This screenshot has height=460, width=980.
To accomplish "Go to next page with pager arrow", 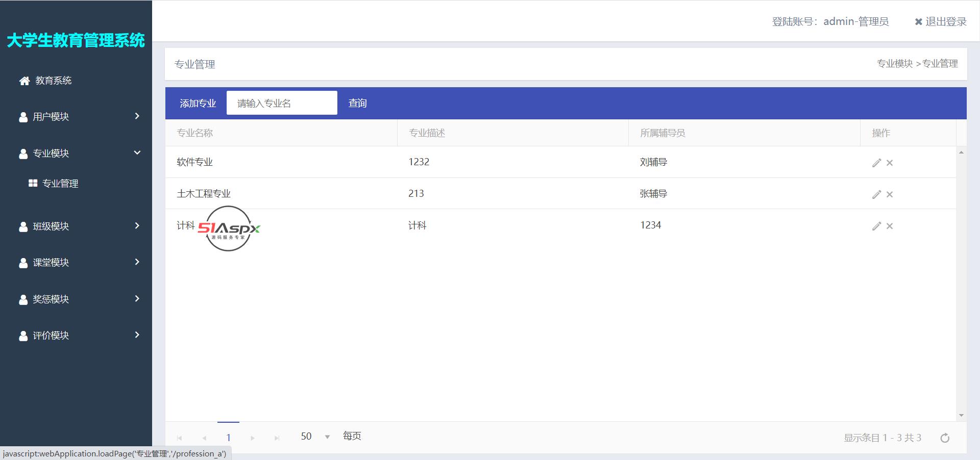I will (252, 438).
